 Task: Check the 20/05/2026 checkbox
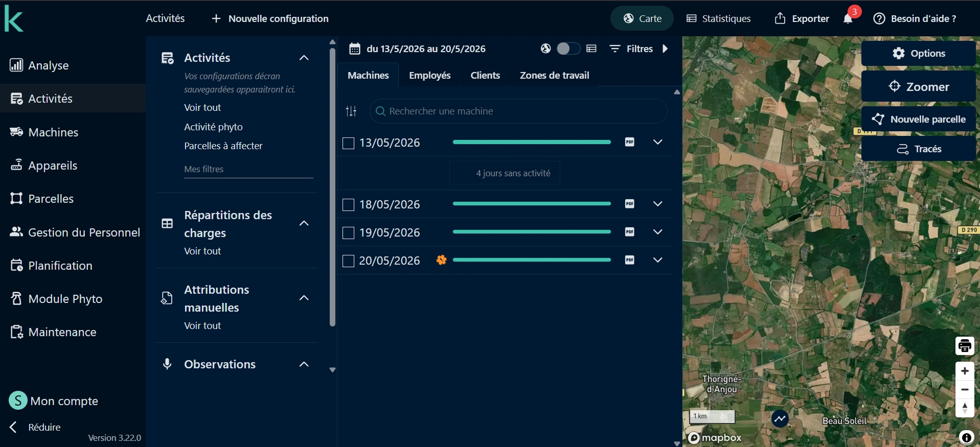pyautogui.click(x=348, y=261)
